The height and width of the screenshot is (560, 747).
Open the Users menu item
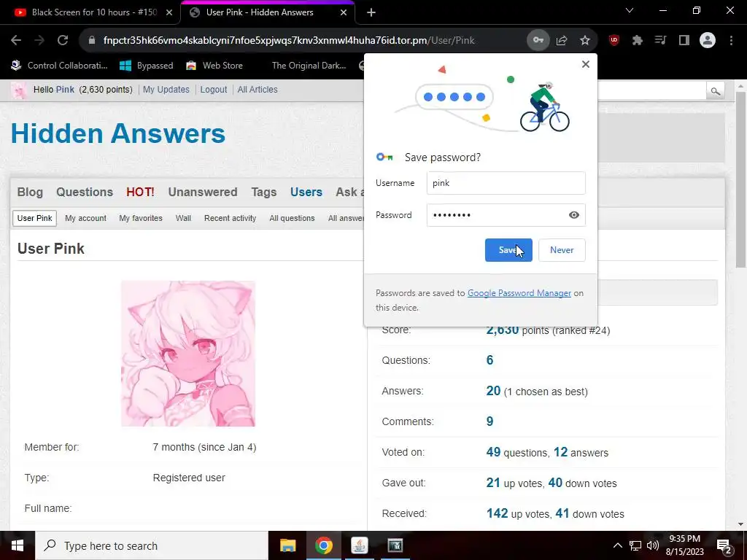pos(306,192)
